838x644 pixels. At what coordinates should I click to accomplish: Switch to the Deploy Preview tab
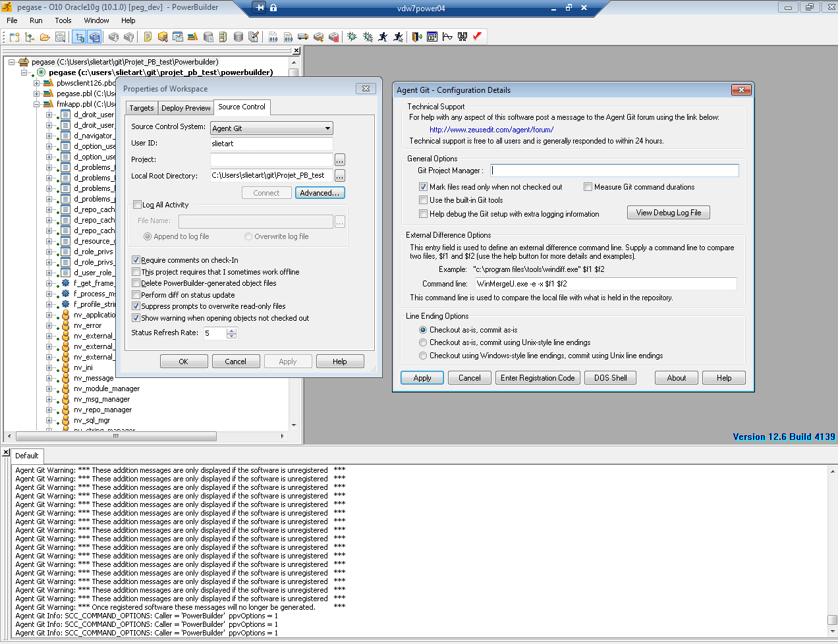[x=186, y=108]
